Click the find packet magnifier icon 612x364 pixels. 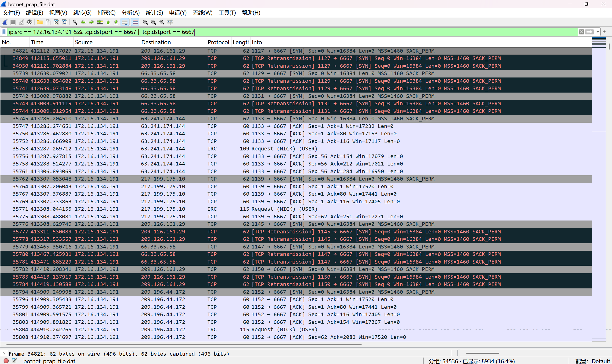(75, 22)
